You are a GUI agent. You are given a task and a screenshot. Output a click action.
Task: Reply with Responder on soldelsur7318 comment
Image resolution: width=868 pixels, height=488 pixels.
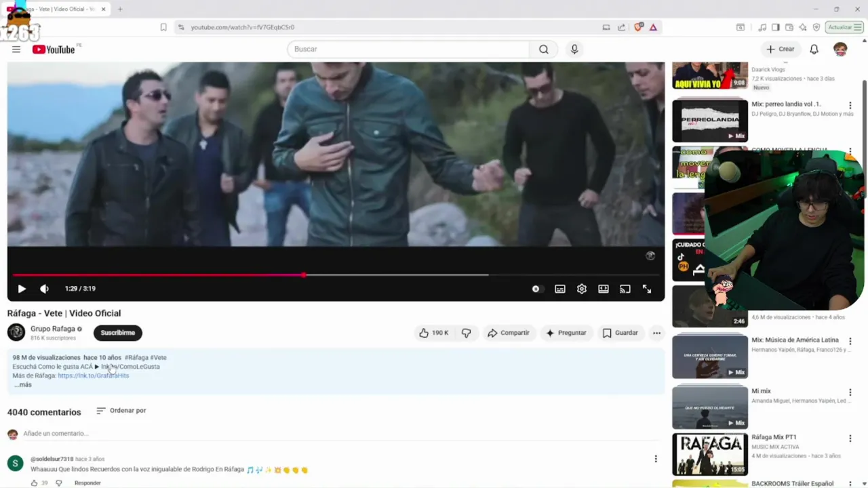pyautogui.click(x=87, y=483)
